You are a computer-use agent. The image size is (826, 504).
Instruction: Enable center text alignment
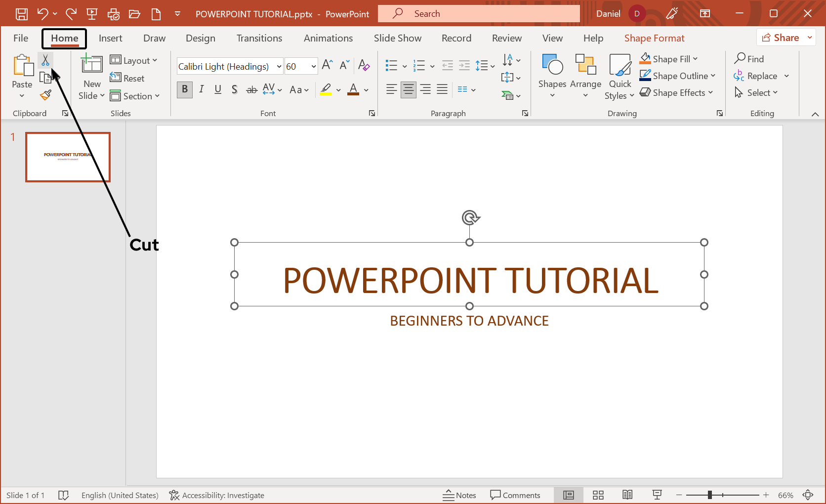click(408, 89)
